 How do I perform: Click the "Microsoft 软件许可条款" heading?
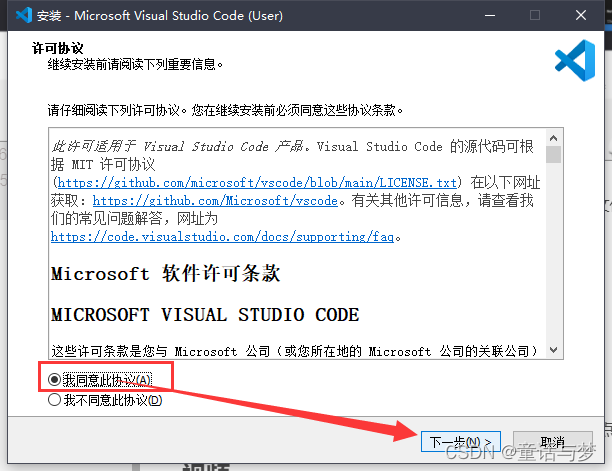pos(165,273)
